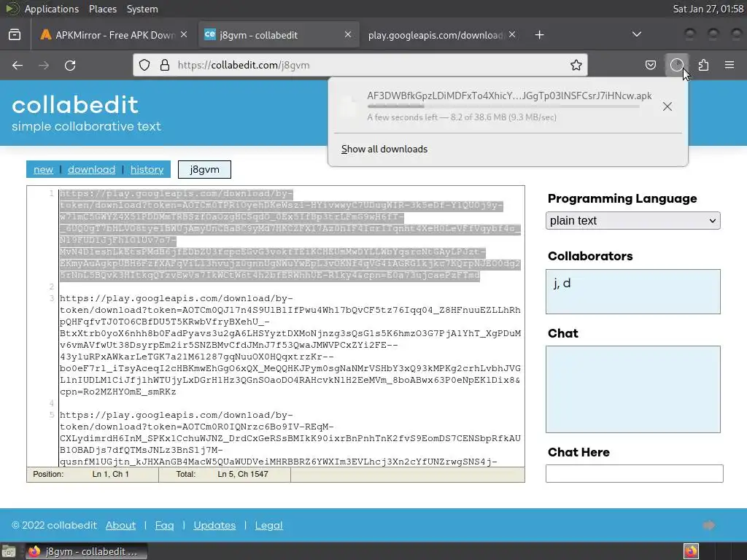Viewport: 747px width, 560px height.
Task: Click the Firefox View icon
Action: 15,35
